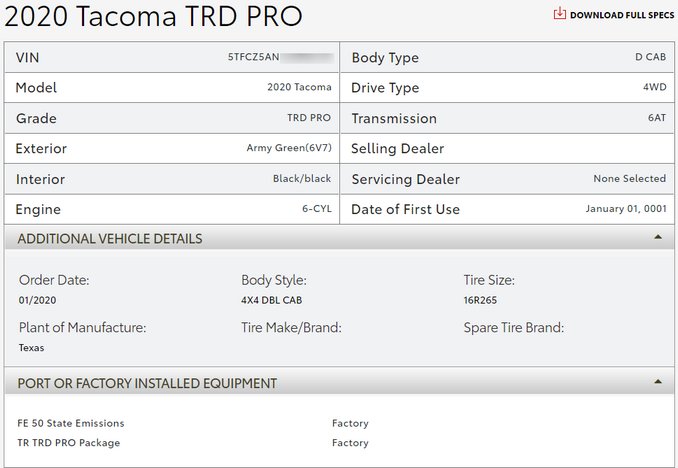This screenshot has height=468, width=678.
Task: Click the Selling Dealer label
Action: [397, 149]
